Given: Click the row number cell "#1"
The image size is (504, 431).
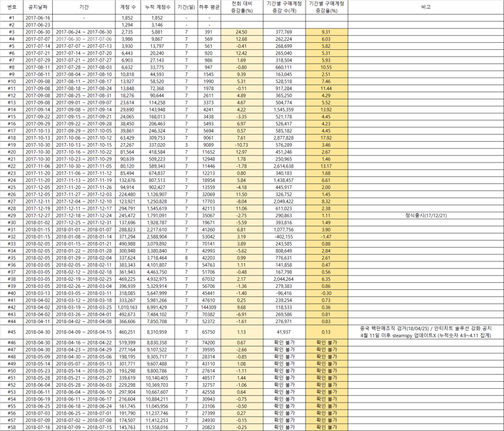Looking at the screenshot, I should 11,18.
